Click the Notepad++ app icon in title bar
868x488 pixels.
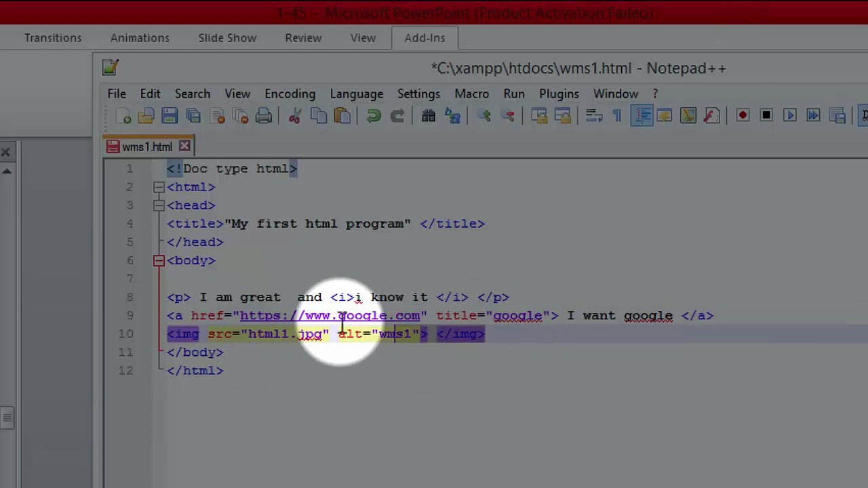111,67
